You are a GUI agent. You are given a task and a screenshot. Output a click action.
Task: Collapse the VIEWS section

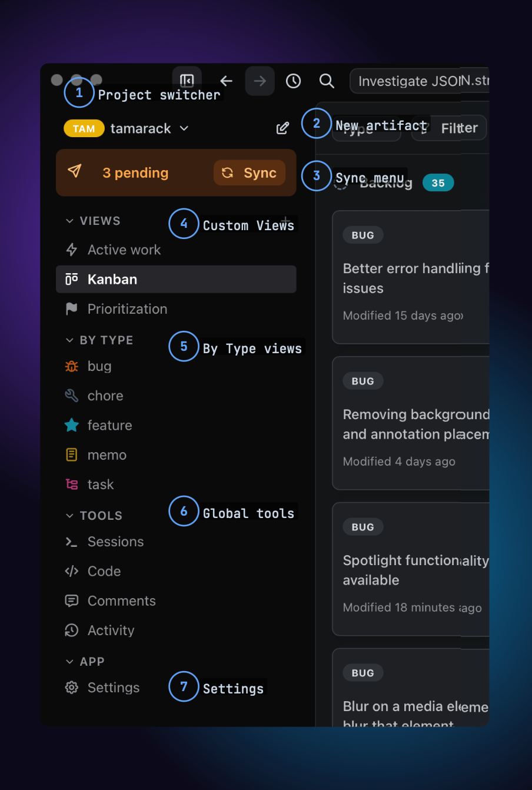pos(94,221)
